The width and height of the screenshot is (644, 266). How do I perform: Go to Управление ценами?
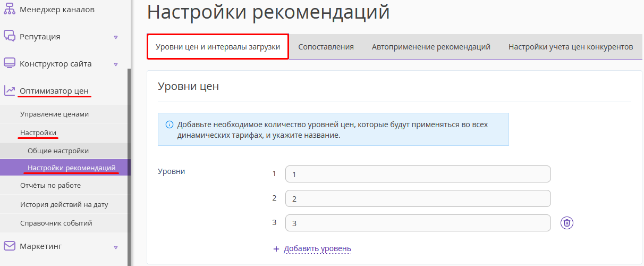click(x=54, y=114)
